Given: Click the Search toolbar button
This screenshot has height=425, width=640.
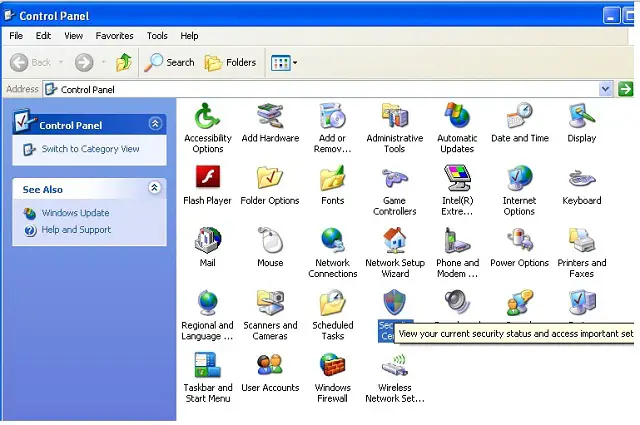Looking at the screenshot, I should click(169, 62).
